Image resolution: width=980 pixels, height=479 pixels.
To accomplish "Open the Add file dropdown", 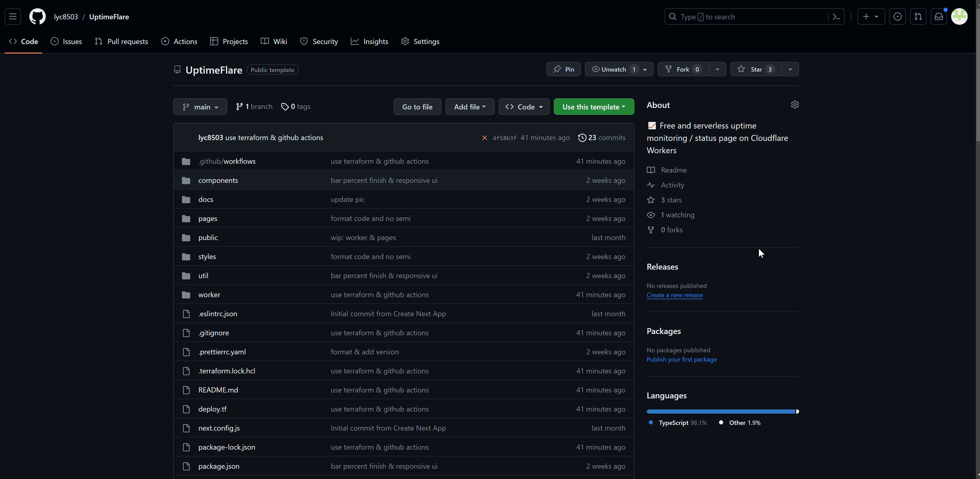I will pyautogui.click(x=469, y=107).
